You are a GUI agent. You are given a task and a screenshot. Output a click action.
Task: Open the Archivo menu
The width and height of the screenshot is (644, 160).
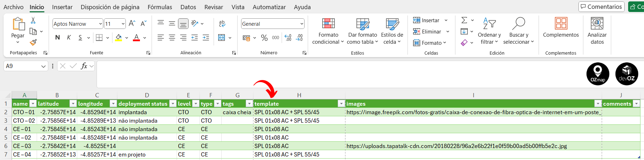[x=13, y=7]
